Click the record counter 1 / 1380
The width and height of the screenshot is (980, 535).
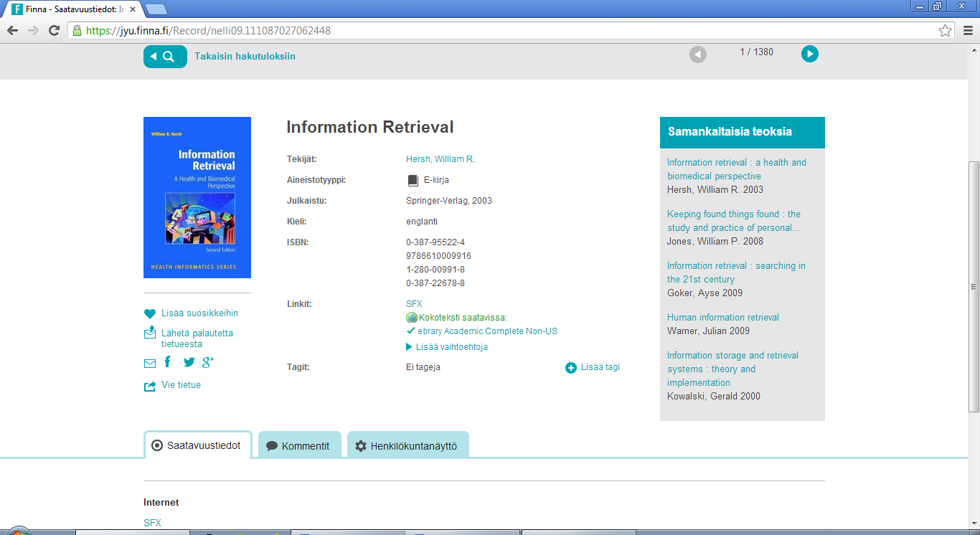tap(756, 52)
